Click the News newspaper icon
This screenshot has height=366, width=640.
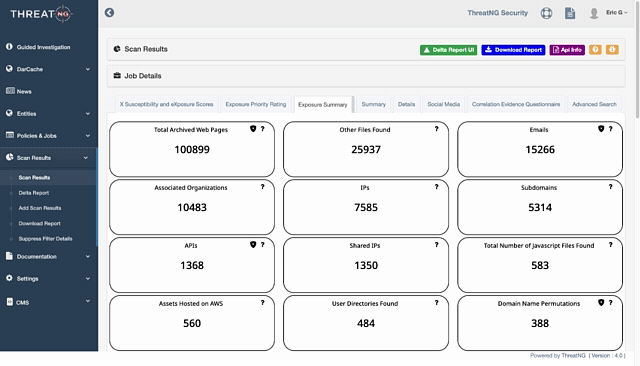tap(10, 91)
